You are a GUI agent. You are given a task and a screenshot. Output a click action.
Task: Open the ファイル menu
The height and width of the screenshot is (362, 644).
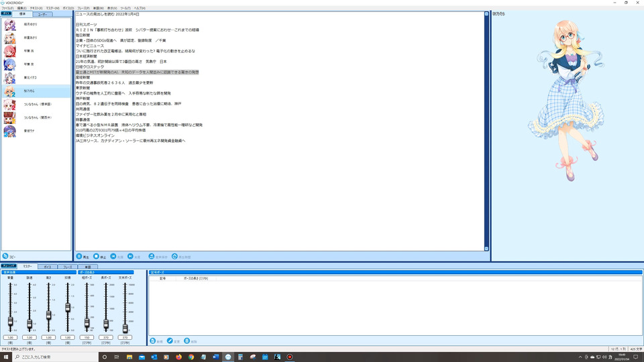(7, 8)
